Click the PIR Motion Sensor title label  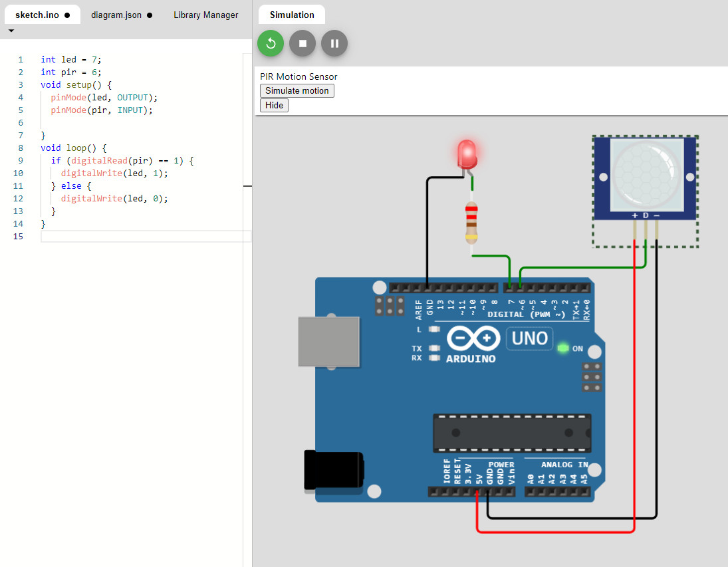coord(299,76)
